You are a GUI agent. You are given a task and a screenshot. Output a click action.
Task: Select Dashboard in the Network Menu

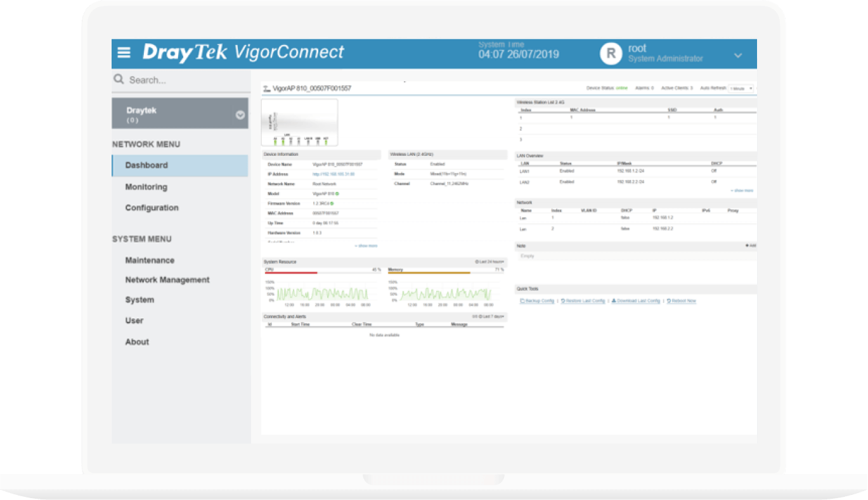180,165
